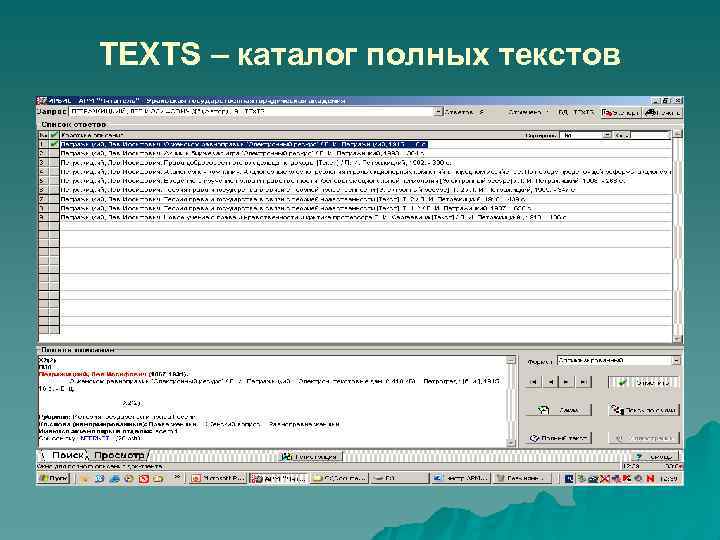Switch to the Просмотр tab

[x=119, y=456]
